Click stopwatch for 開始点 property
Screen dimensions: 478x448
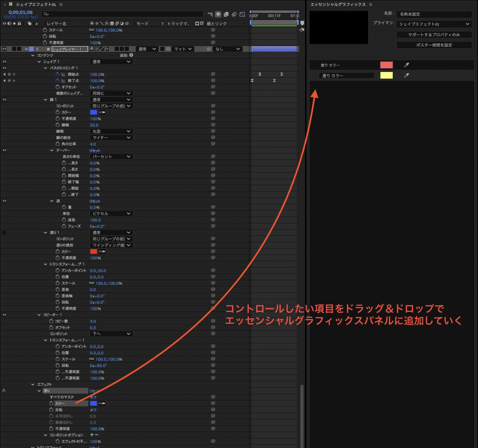58,74
